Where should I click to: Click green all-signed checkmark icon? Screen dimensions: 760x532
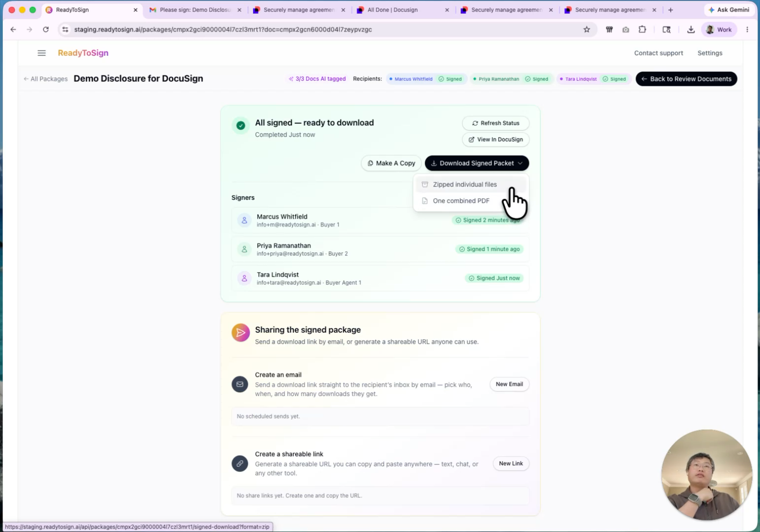pos(241,125)
